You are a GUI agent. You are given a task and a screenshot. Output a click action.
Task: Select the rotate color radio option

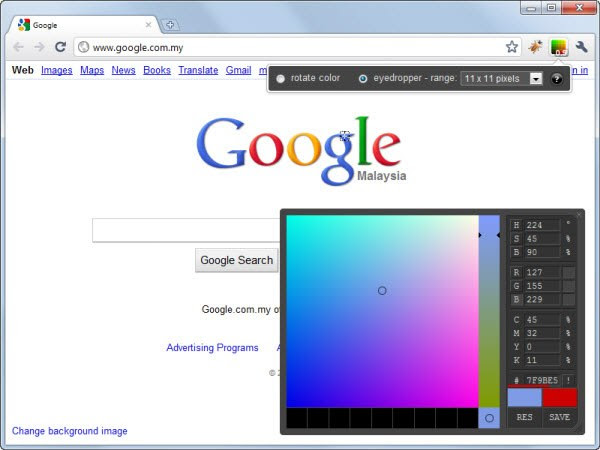point(280,78)
